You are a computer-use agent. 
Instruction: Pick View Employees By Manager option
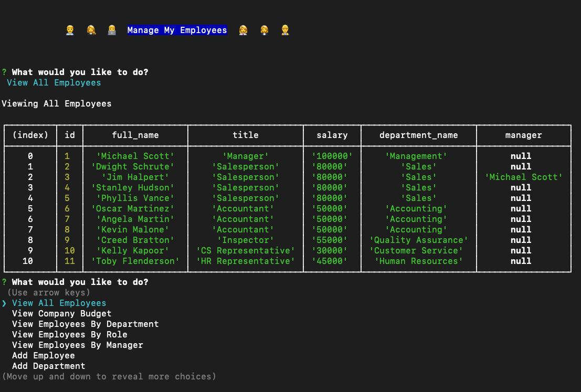(78, 345)
